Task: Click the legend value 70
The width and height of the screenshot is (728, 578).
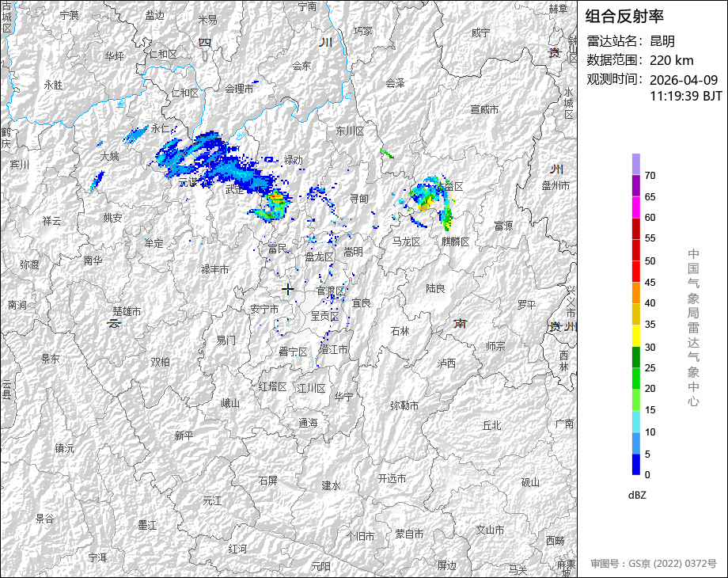Action: pyautogui.click(x=650, y=176)
